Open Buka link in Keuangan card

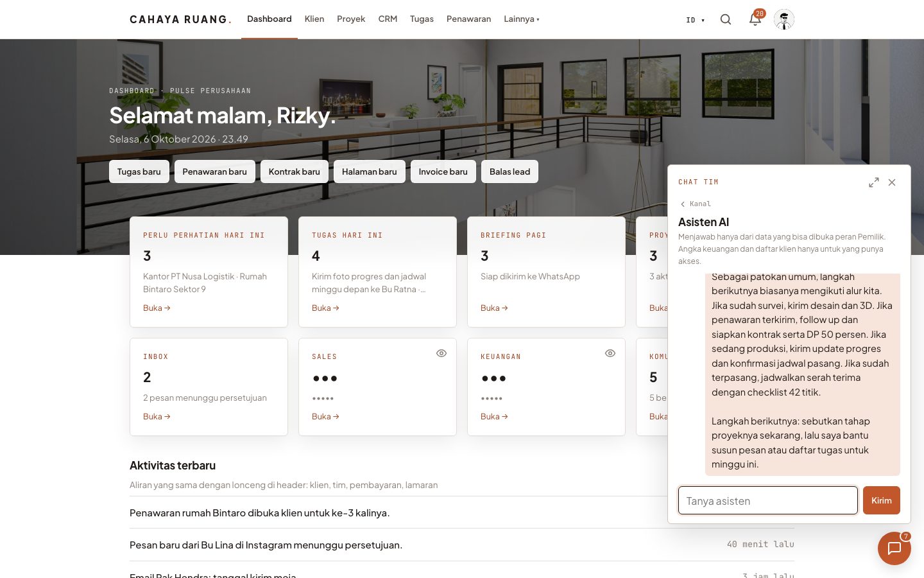click(494, 417)
